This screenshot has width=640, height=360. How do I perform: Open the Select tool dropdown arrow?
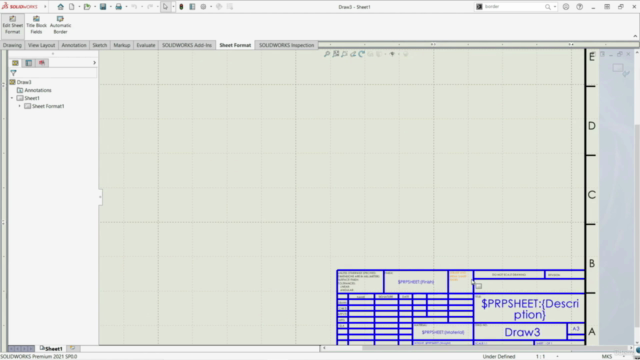pyautogui.click(x=173, y=7)
